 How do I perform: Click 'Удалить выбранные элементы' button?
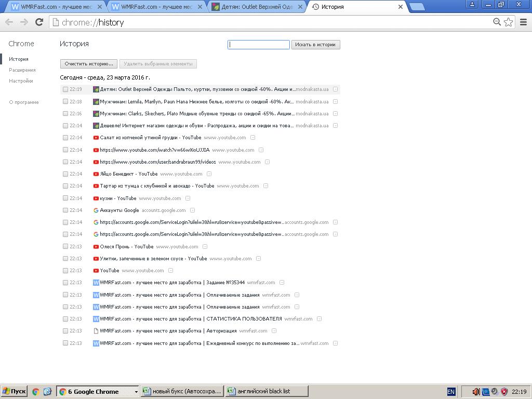click(158, 64)
